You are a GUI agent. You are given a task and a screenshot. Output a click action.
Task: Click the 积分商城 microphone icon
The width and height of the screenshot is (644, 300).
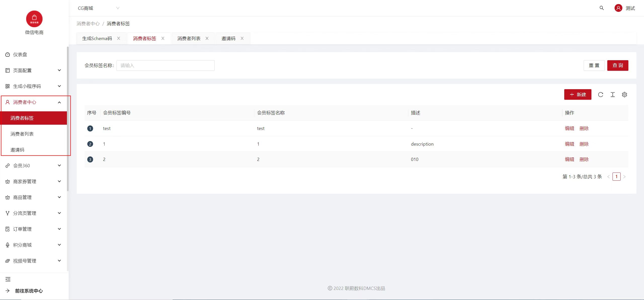(8, 245)
